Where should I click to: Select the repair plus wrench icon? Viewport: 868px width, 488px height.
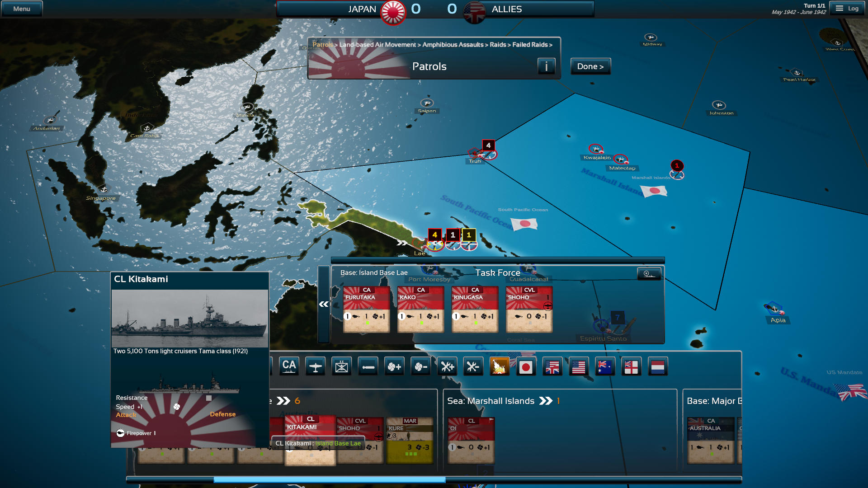[447, 366]
